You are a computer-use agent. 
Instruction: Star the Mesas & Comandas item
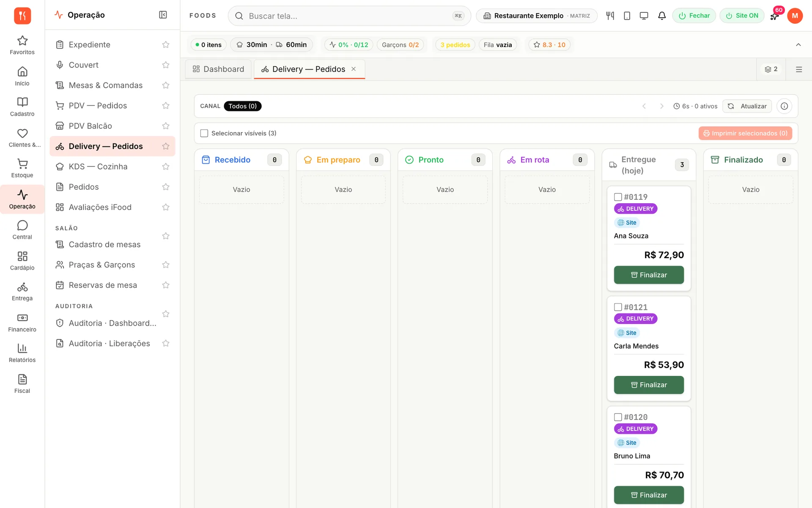coord(166,85)
